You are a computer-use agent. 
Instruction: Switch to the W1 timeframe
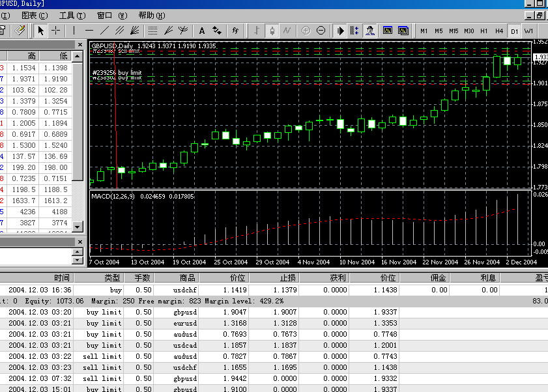pyautogui.click(x=528, y=31)
